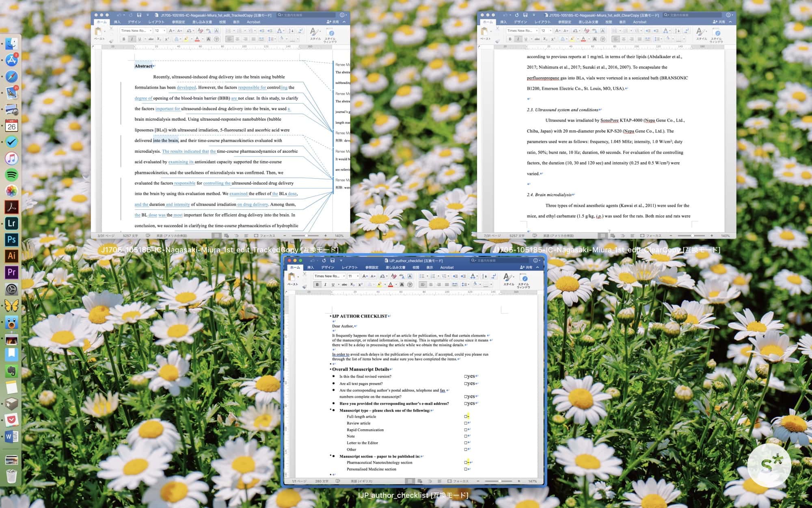
Task: Click the italic button in the TrackedCopy window
Action: [x=132, y=39]
